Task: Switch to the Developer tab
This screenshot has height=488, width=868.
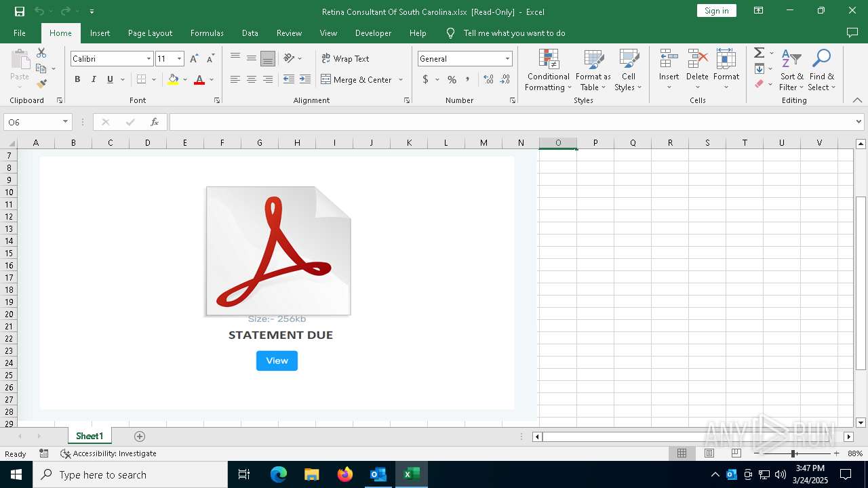Action: click(x=373, y=33)
